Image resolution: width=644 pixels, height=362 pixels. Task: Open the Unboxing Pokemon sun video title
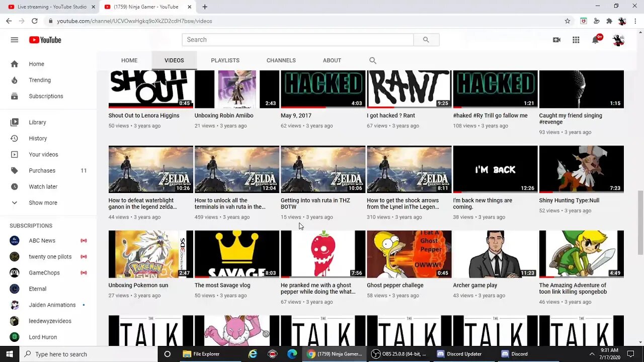coord(138,286)
